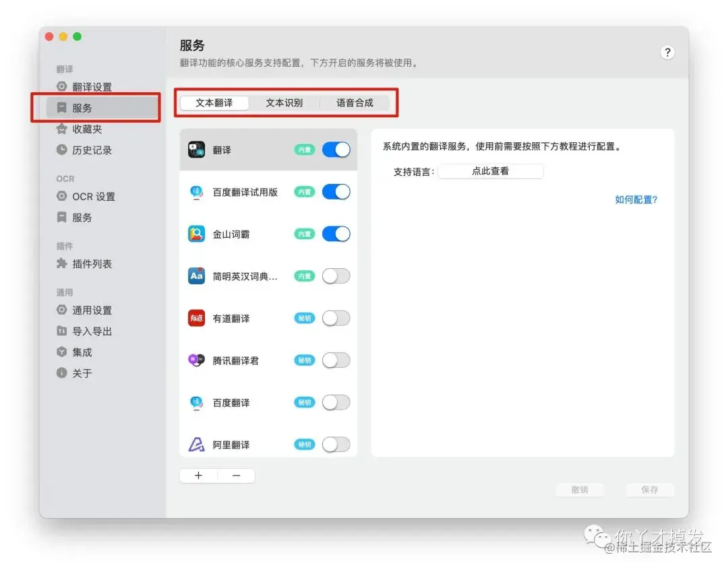The width and height of the screenshot is (728, 570).
Task: Click the + button to add a service
Action: coord(198,475)
